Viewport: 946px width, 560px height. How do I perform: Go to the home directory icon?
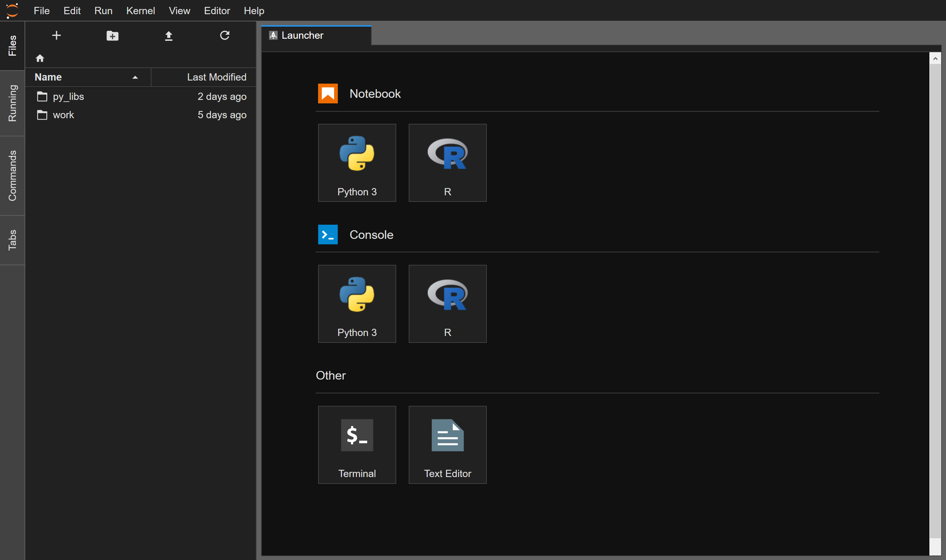click(40, 58)
